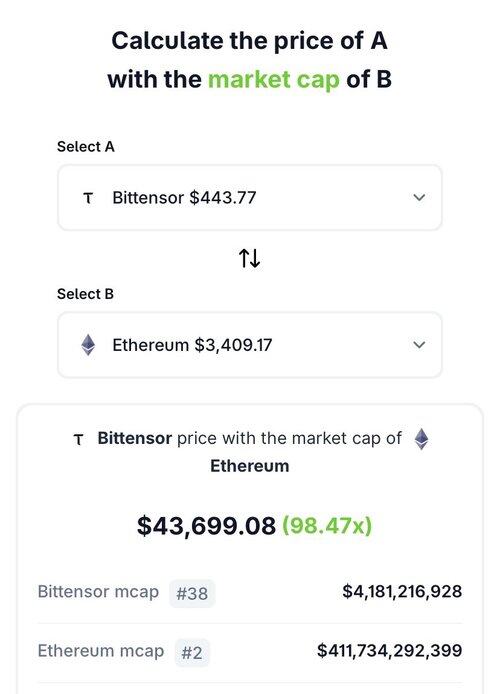The height and width of the screenshot is (694, 500).
Task: Click the green market cap heading text
Action: click(274, 80)
